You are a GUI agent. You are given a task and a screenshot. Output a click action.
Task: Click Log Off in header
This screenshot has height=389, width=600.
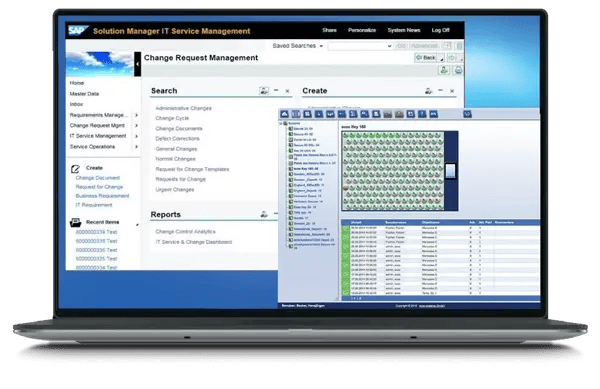click(x=440, y=30)
